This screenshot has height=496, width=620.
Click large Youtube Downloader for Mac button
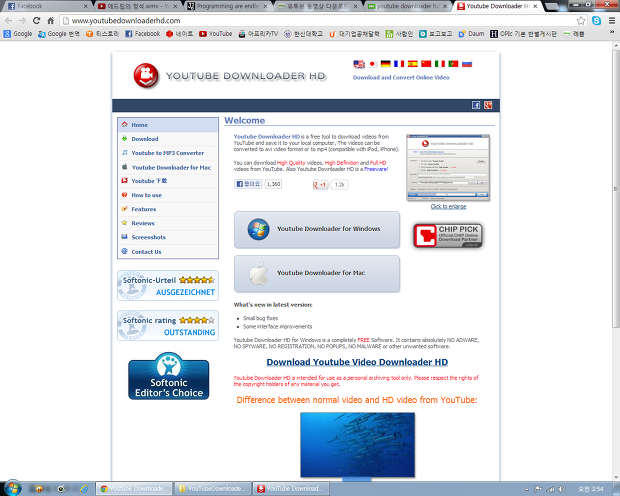click(317, 274)
